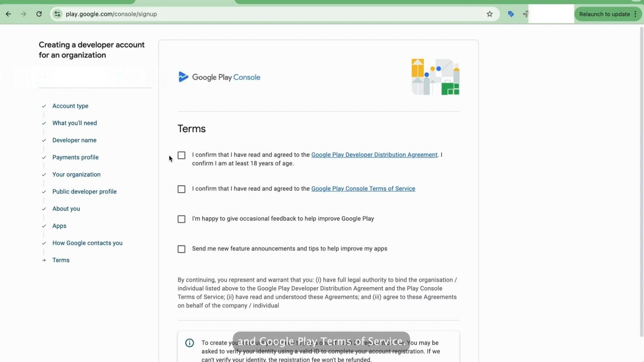Open the Google Play Console Terms of Service link

click(x=363, y=188)
